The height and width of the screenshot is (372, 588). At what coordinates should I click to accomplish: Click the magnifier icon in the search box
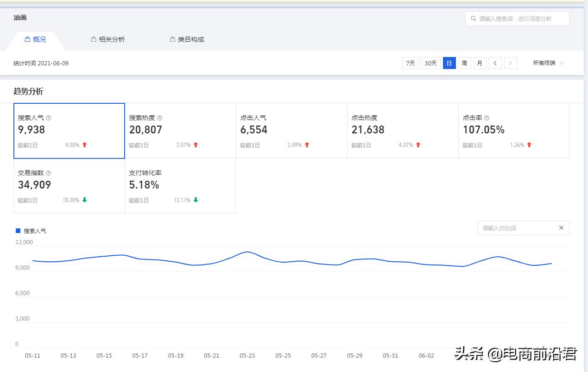click(473, 18)
